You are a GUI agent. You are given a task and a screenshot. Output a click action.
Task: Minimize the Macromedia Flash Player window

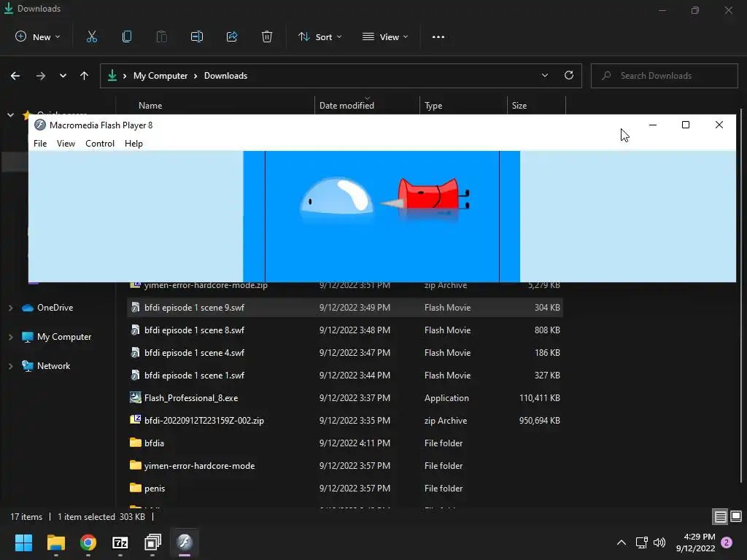point(653,125)
